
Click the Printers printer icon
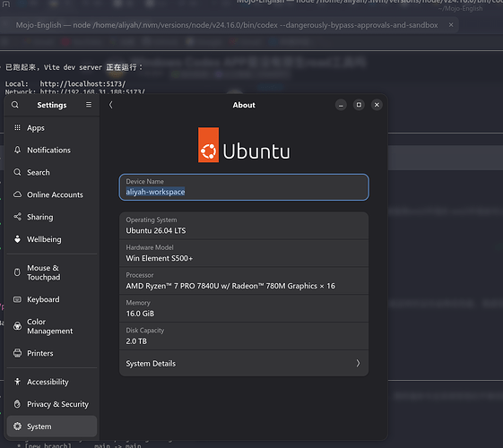coord(17,353)
